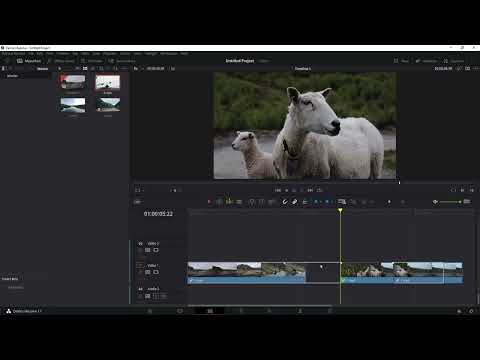This screenshot has width=480, height=360.
Task: Open the media pool sort dropdown
Action: click(x=115, y=68)
